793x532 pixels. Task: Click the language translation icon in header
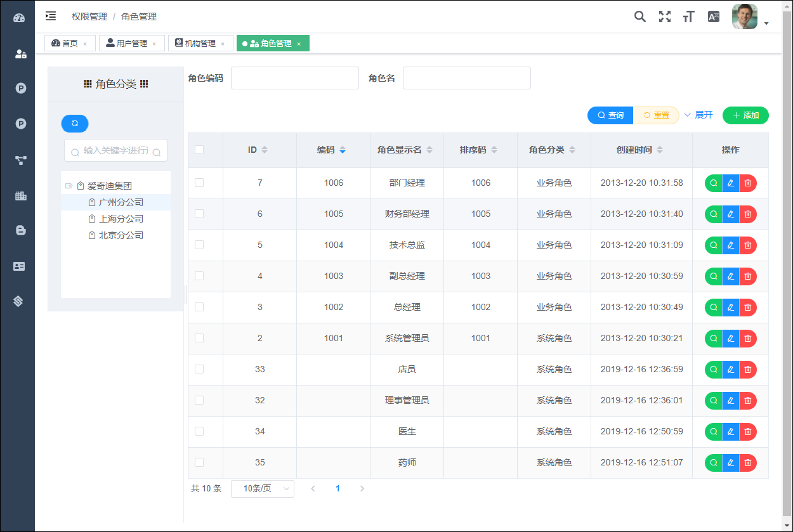pos(714,16)
